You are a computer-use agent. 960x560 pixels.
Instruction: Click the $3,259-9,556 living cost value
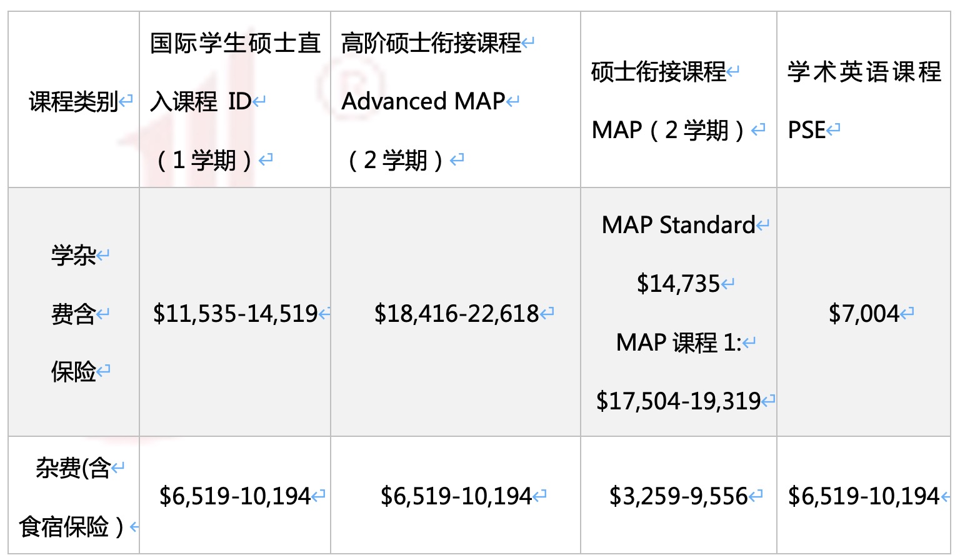678,496
